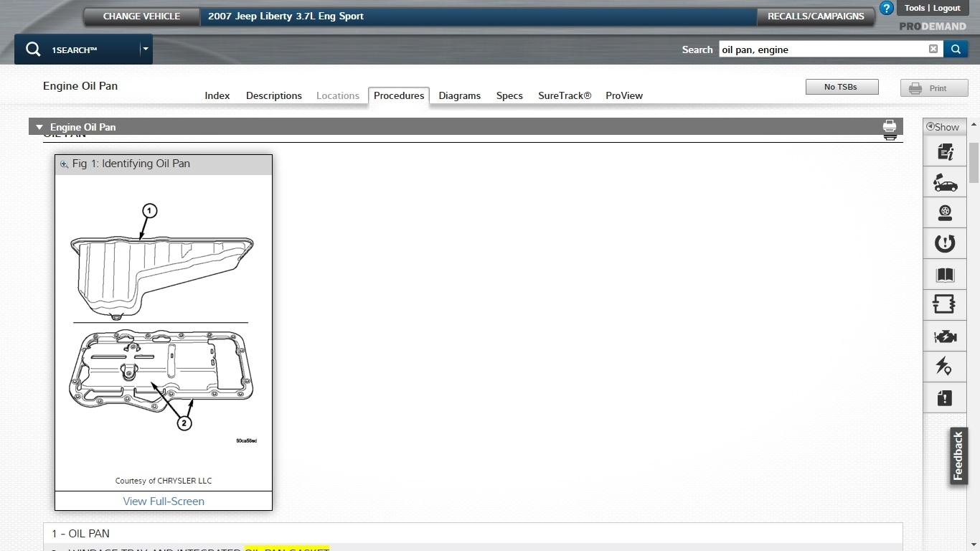
Task: Collapse the Engine Oil Pan section
Action: 39,127
